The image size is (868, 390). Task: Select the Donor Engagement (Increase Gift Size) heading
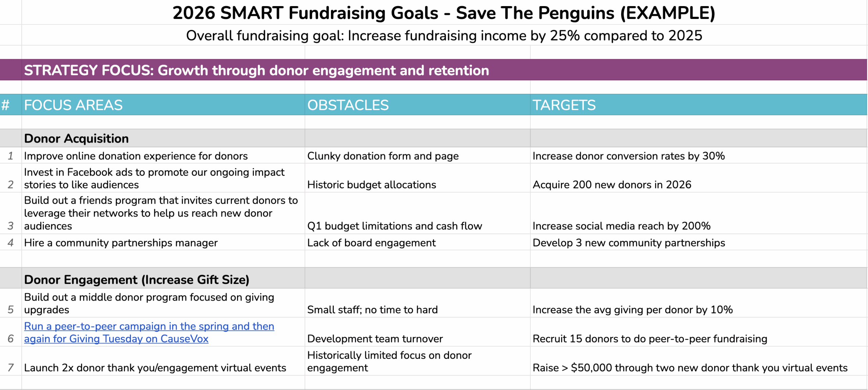click(x=137, y=280)
